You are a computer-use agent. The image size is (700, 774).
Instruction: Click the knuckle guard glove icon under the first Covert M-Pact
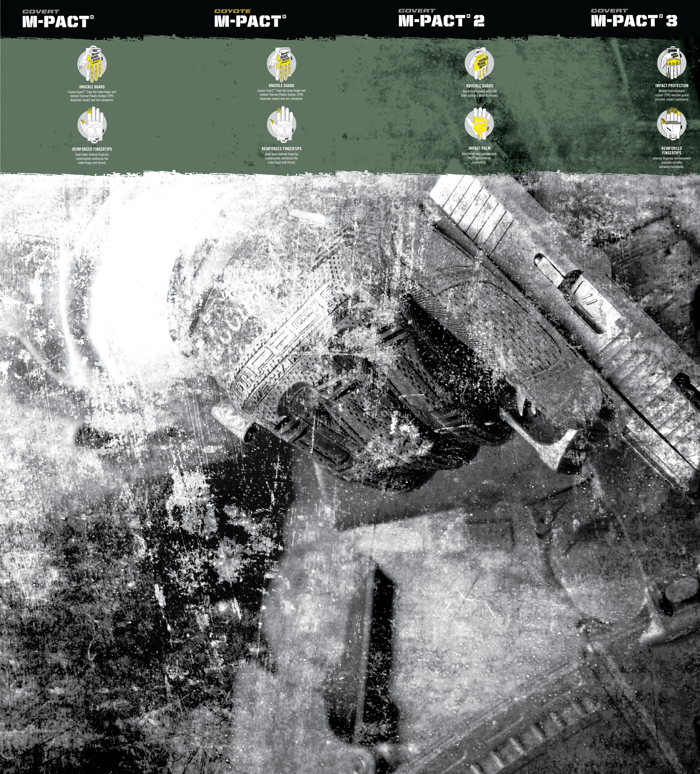(x=92, y=63)
